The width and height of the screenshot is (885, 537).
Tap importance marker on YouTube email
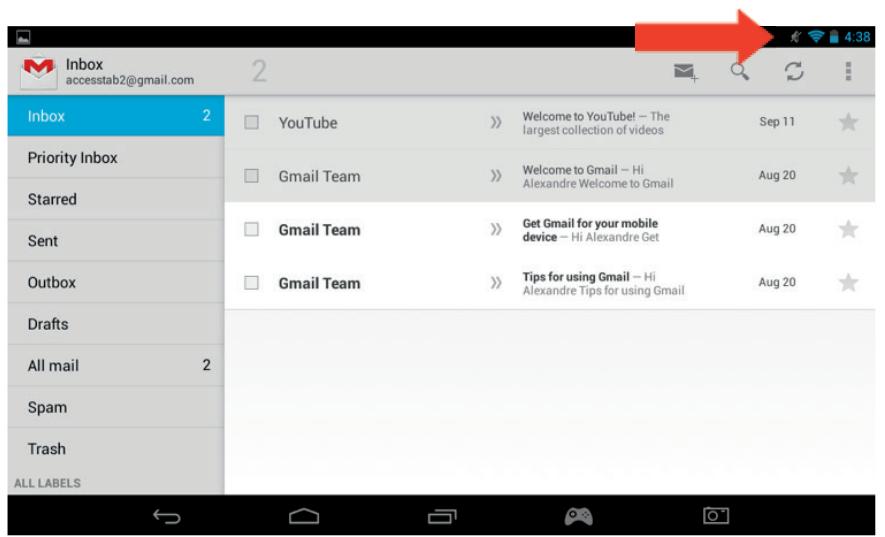(x=496, y=122)
